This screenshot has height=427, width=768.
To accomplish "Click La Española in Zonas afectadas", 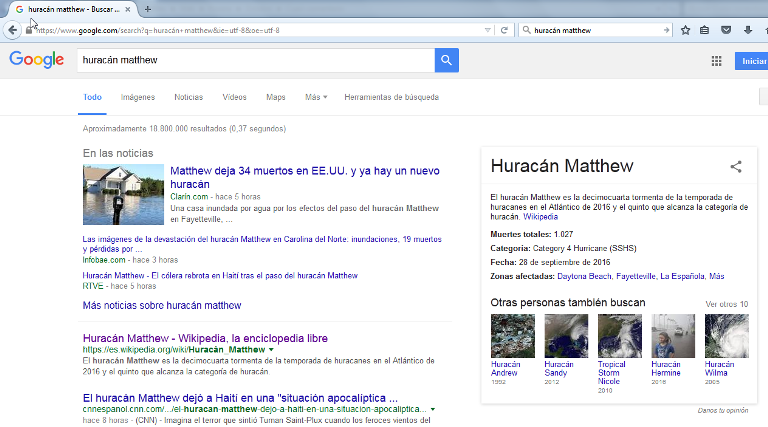I will 682,276.
